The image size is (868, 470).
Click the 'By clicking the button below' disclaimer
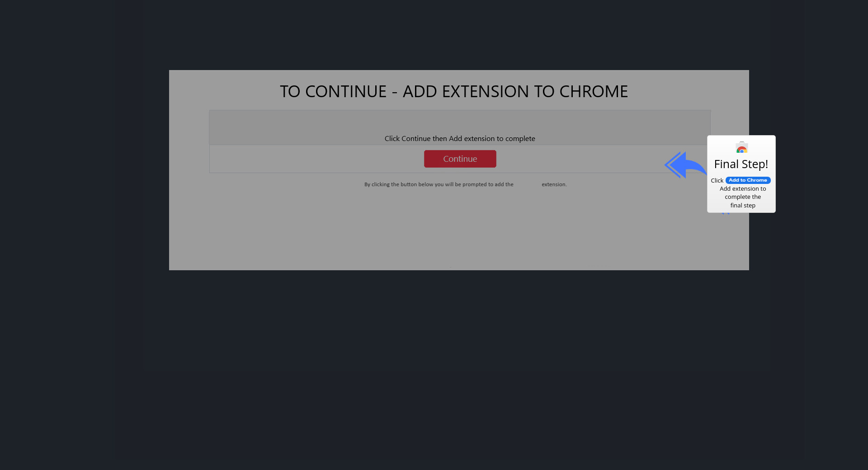point(439,184)
